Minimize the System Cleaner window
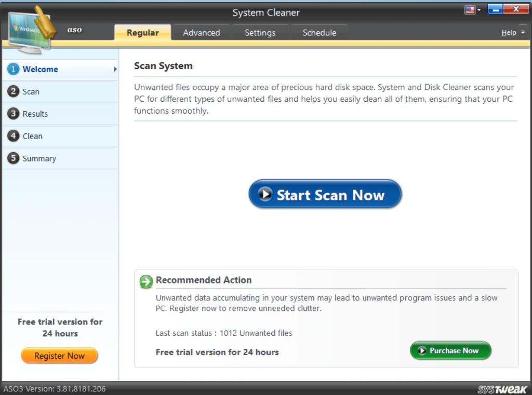The width and height of the screenshot is (532, 395). coord(495,9)
